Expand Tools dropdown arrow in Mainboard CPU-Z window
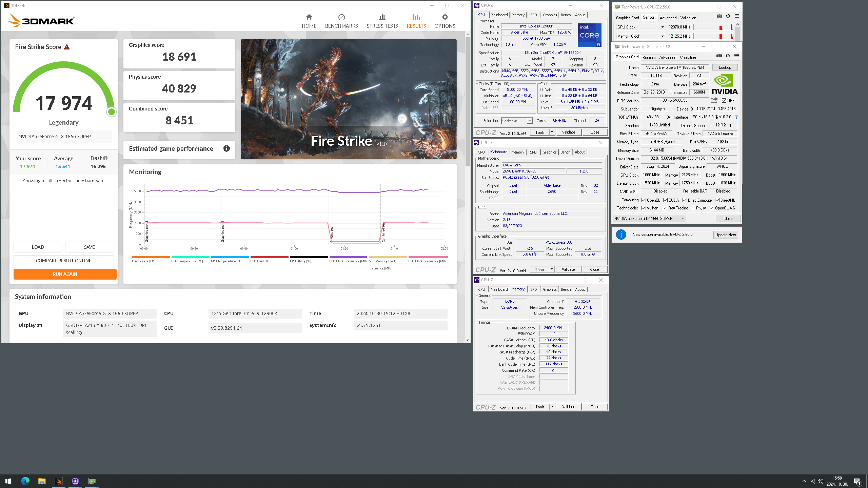868x488 pixels. coord(552,269)
